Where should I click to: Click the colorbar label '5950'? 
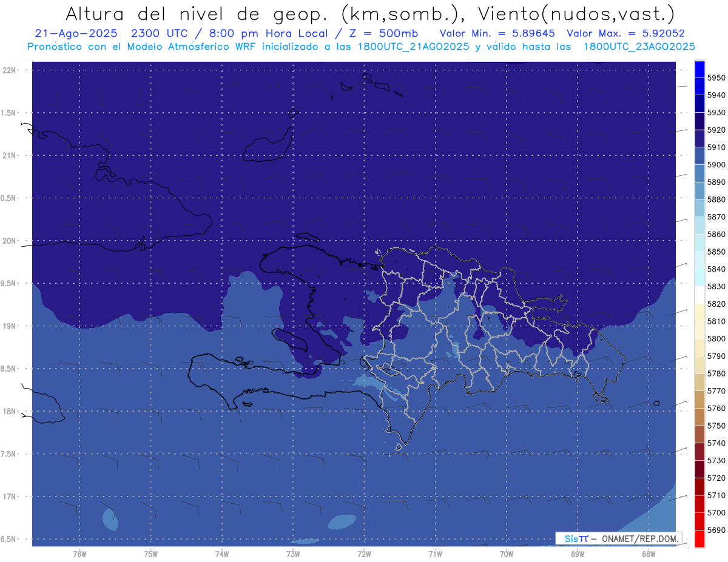coord(715,78)
